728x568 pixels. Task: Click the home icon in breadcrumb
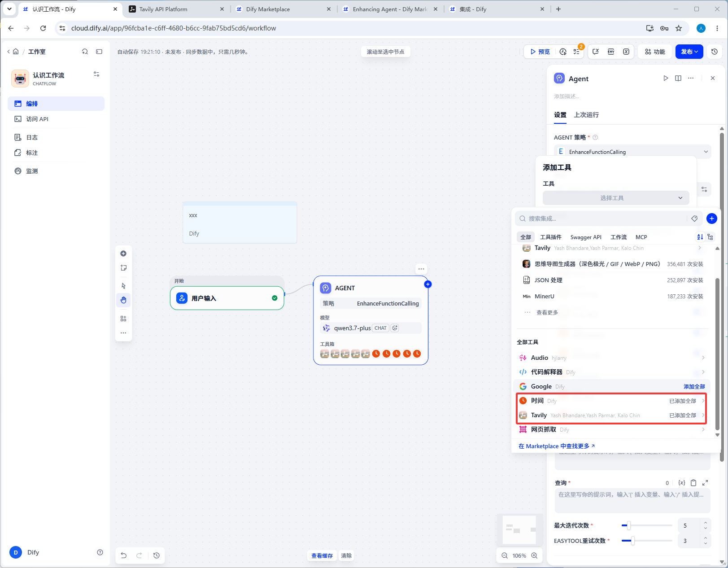pos(16,52)
